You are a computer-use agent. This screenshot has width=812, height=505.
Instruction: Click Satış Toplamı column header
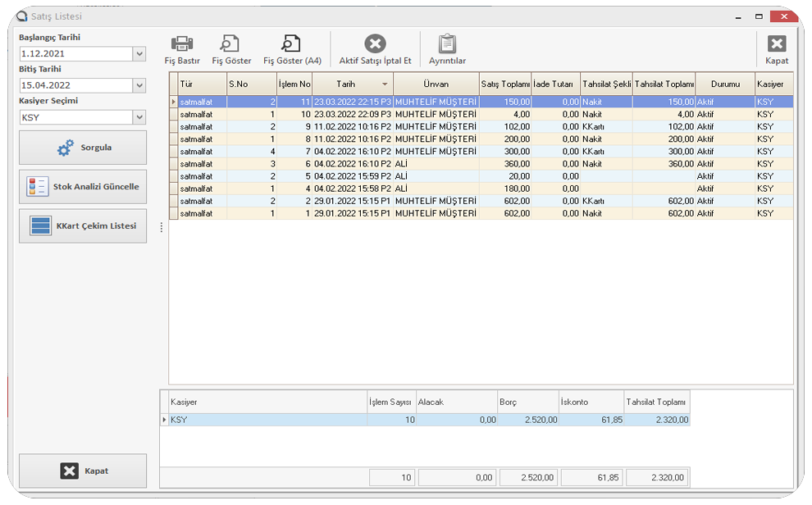[505, 84]
